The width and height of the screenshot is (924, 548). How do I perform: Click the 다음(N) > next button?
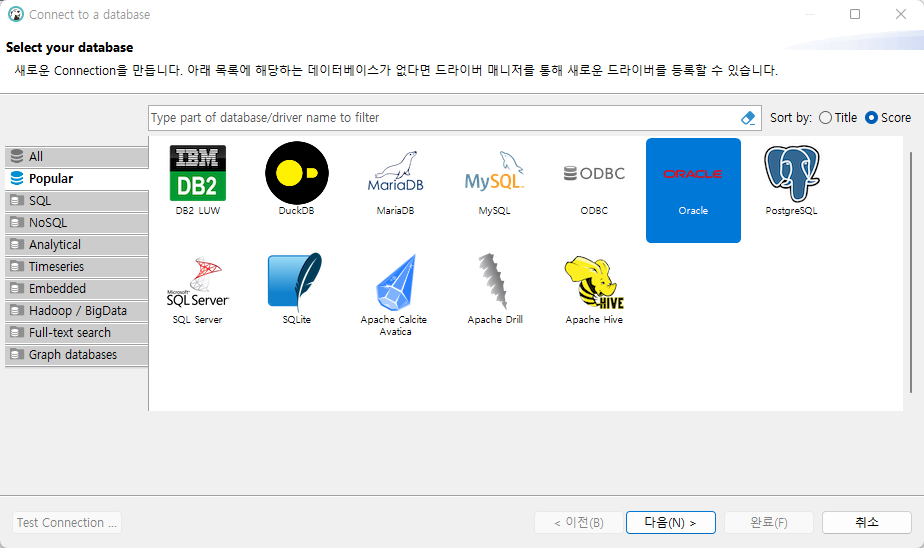point(671,523)
